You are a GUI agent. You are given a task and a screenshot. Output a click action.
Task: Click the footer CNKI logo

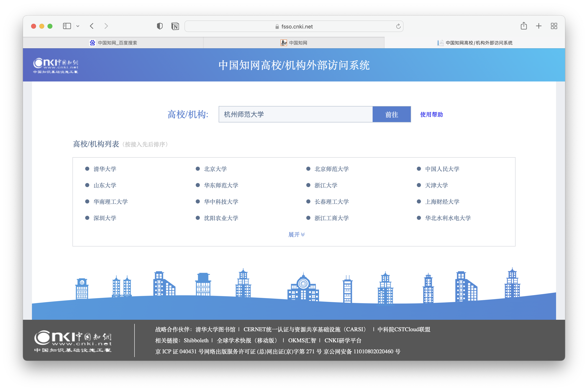tap(73, 341)
